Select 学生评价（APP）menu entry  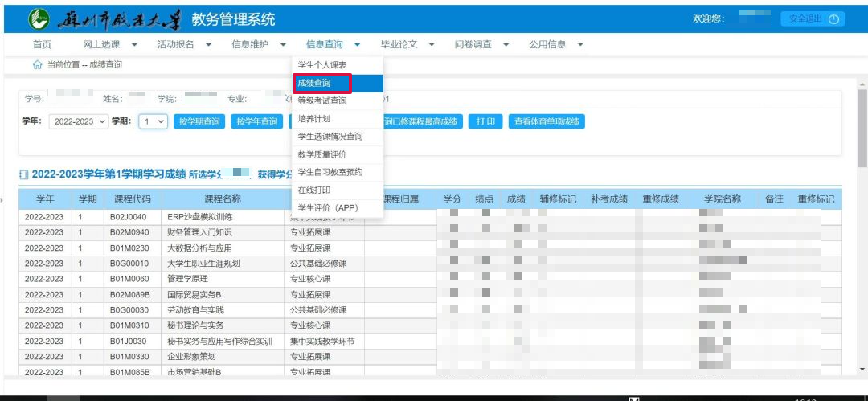click(x=338, y=207)
